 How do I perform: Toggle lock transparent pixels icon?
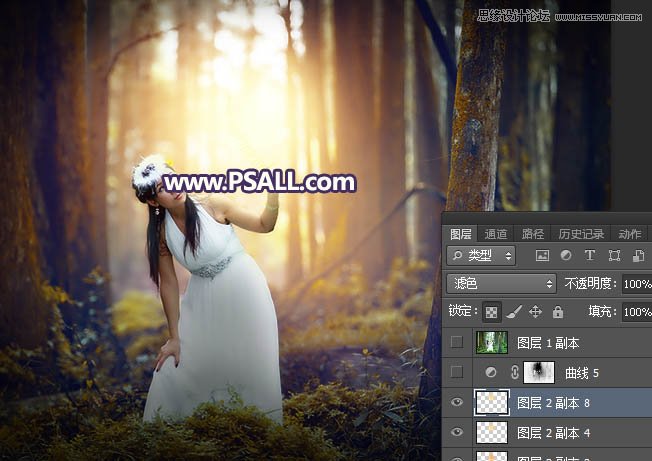point(491,312)
